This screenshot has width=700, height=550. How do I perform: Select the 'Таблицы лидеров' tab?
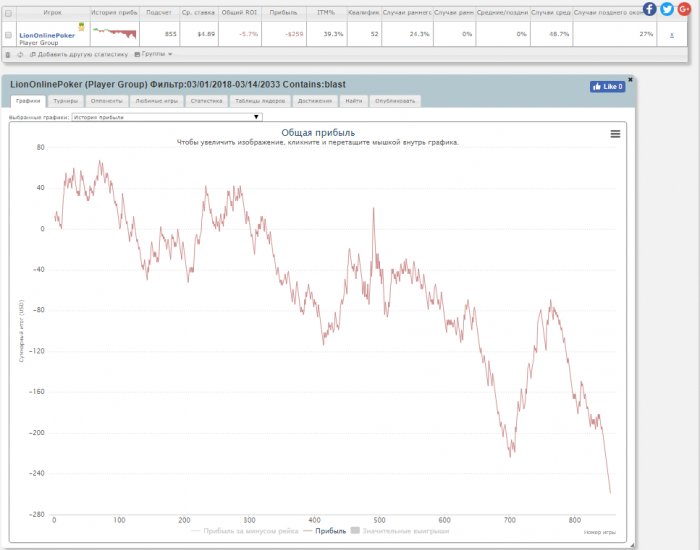point(254,101)
